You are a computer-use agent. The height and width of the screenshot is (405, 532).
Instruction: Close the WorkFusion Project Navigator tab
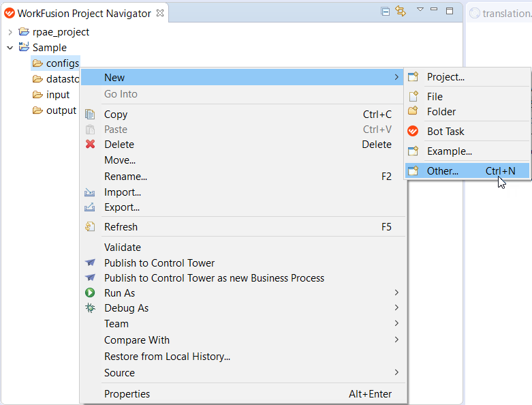click(x=160, y=13)
